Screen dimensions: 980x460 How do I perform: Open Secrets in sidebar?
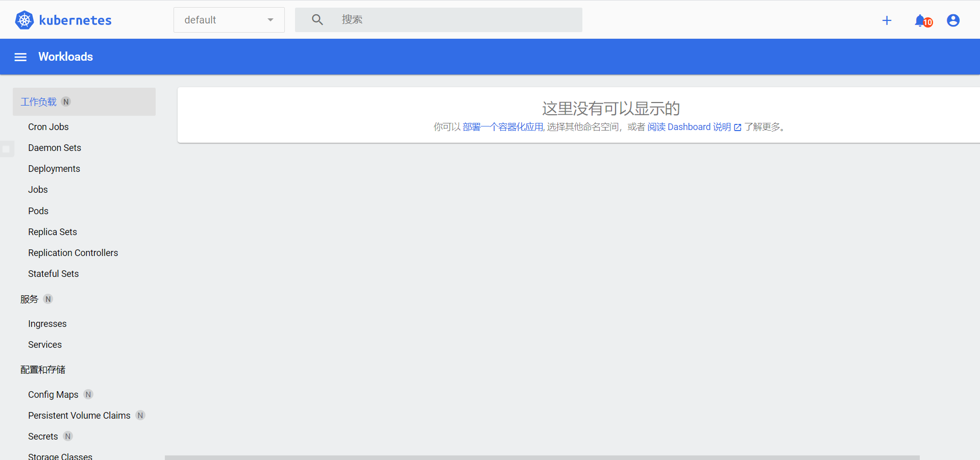[43, 437]
